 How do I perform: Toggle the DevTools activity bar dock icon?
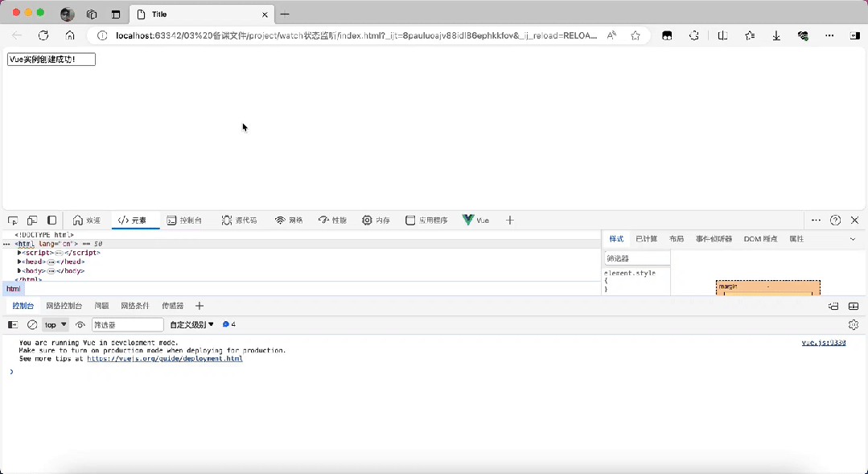(51, 221)
